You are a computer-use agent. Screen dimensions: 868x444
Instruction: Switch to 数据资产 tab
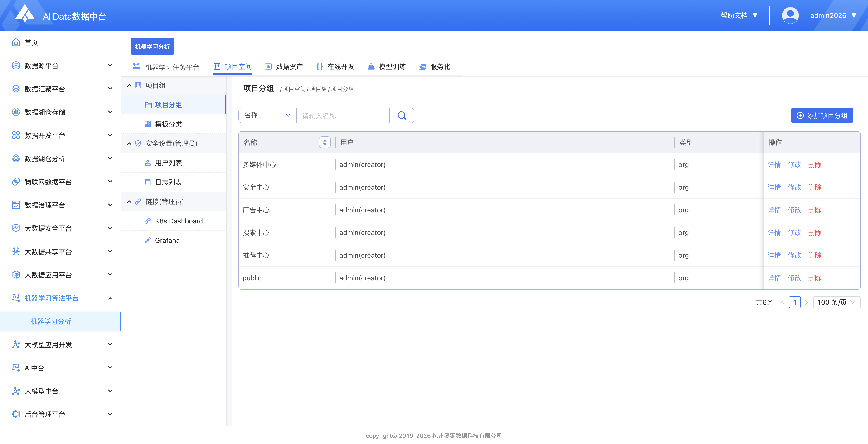click(x=284, y=67)
